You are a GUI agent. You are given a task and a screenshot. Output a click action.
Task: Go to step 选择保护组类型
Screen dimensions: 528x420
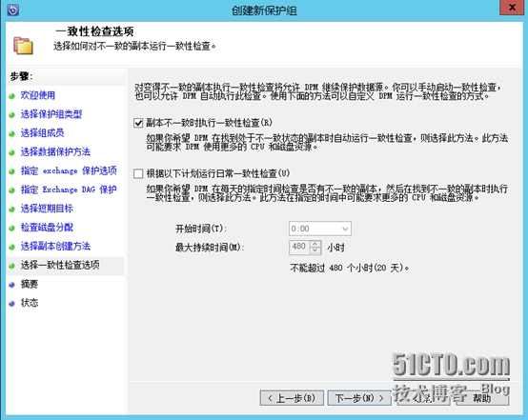point(51,114)
